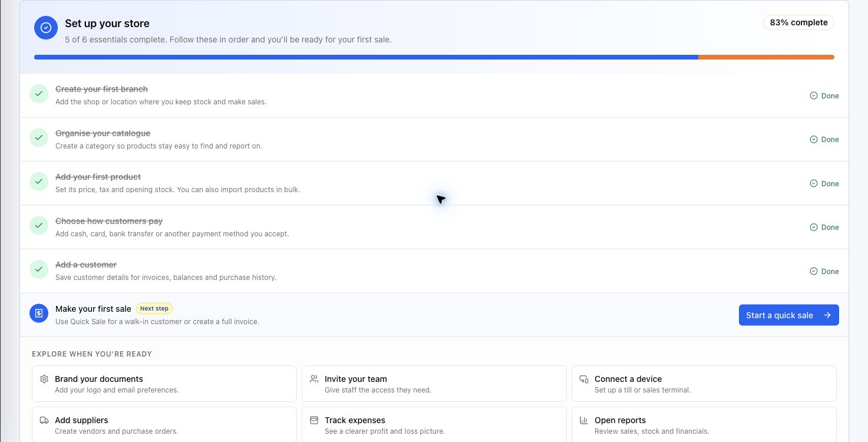The image size is (868, 442).
Task: Click the card icon on Track expenses
Action: [314, 420]
